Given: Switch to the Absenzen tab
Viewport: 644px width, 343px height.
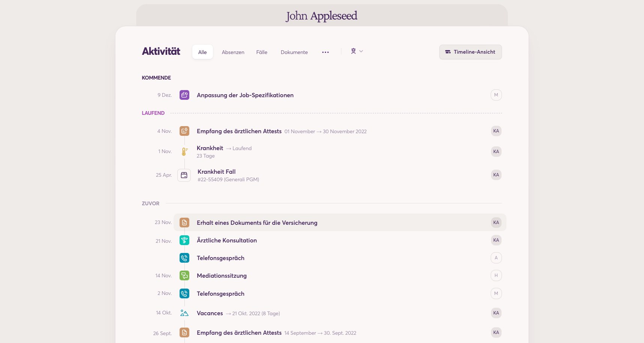Looking at the screenshot, I should point(233,52).
